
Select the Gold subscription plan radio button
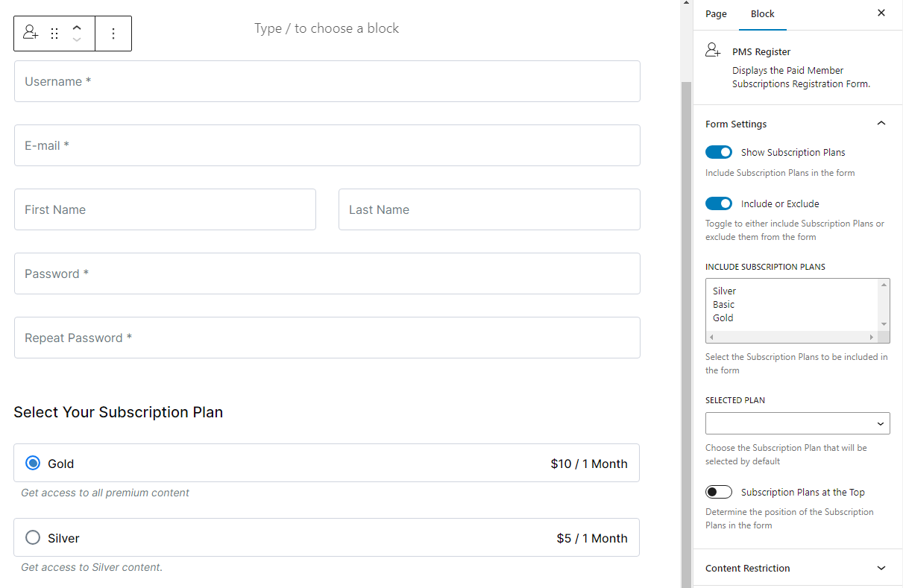[x=33, y=464]
